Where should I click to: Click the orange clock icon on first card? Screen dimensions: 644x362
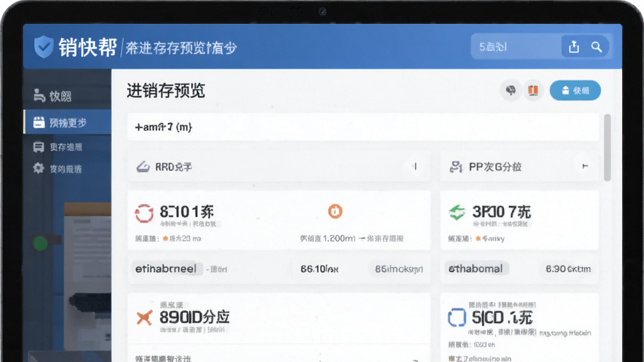click(x=335, y=211)
